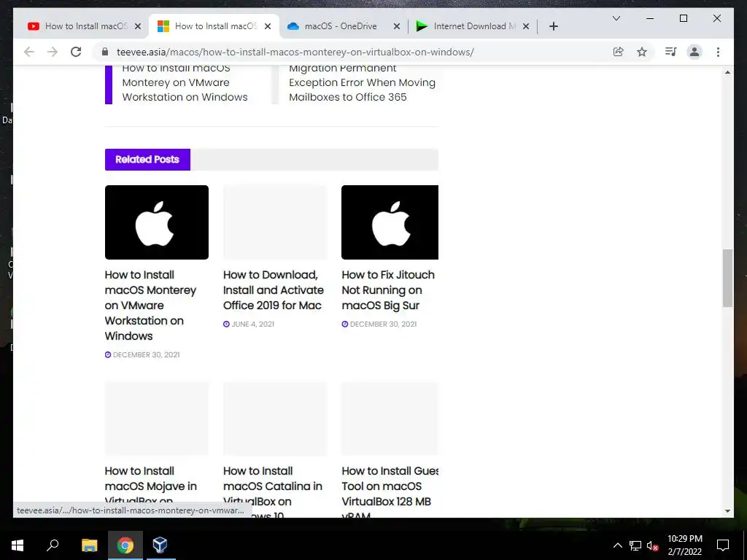Viewport: 747px width, 560px height.
Task: Close the YouTube tab
Action: 138,26
